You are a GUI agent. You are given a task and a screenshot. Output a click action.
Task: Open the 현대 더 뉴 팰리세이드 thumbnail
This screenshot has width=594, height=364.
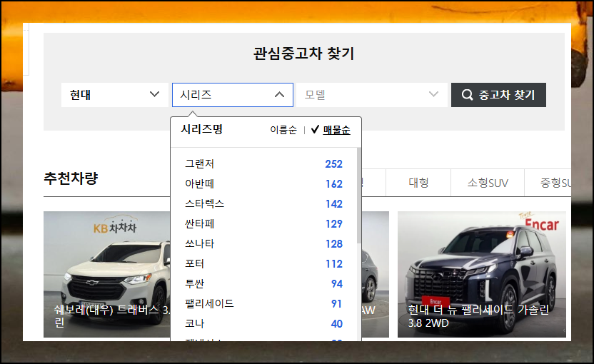coord(481,274)
